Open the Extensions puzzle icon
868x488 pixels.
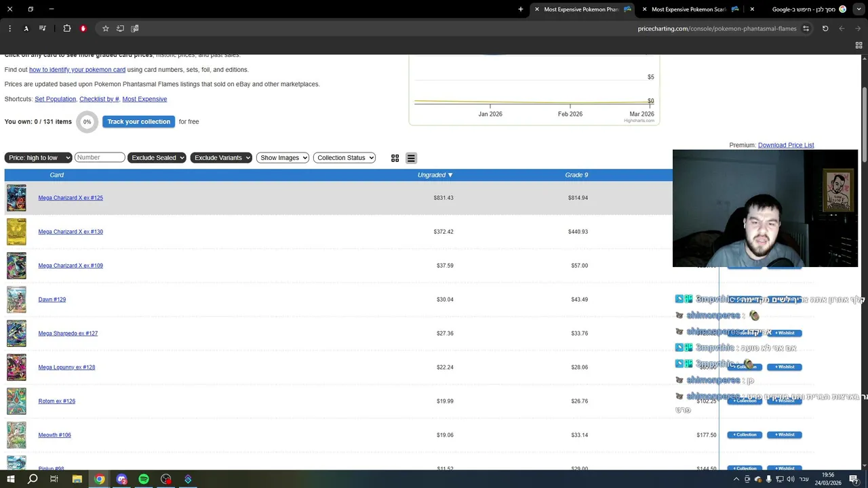point(66,28)
